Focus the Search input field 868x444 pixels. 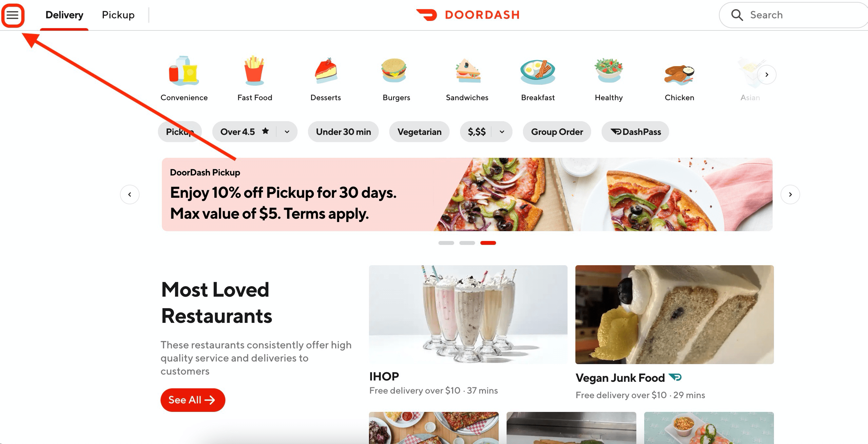tap(795, 15)
